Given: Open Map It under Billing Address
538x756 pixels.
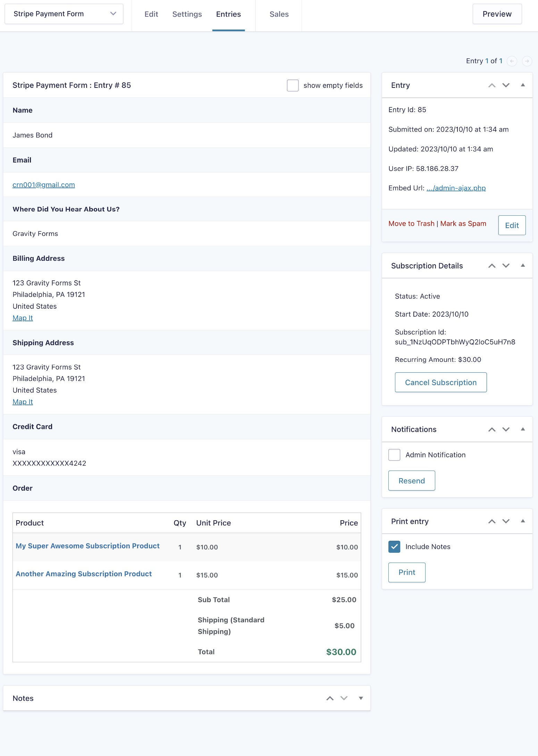Looking at the screenshot, I should 23,318.
